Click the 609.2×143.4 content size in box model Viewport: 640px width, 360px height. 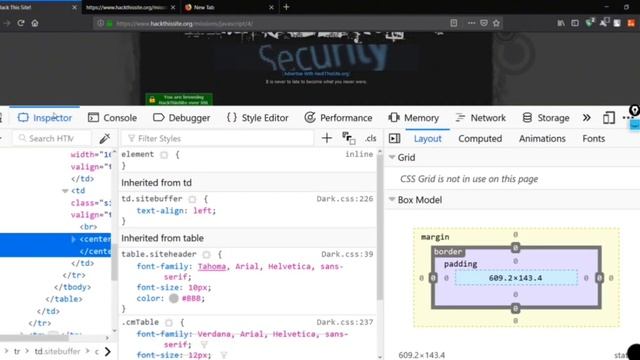point(516,278)
